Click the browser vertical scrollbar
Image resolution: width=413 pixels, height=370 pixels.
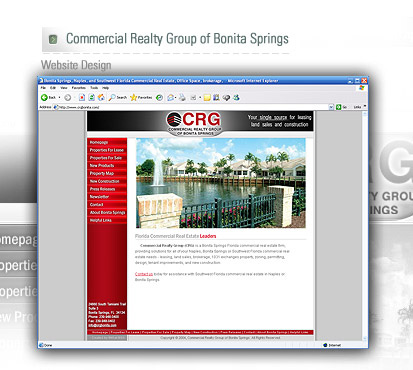pos(365,226)
